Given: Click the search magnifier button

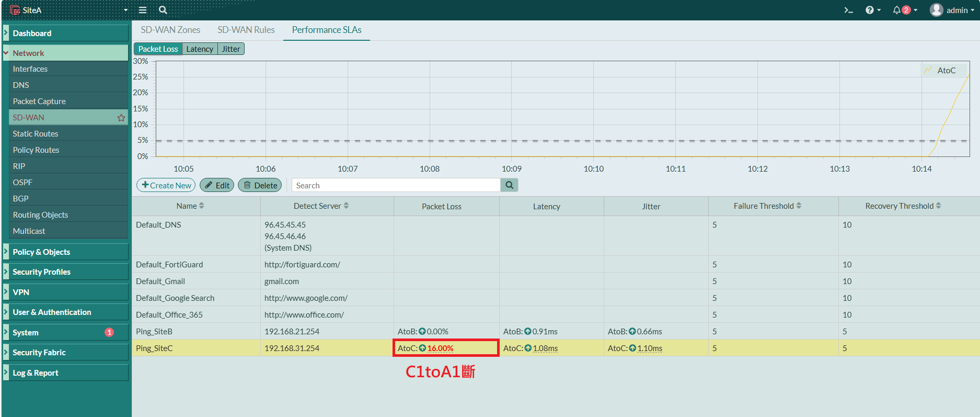Looking at the screenshot, I should (509, 185).
